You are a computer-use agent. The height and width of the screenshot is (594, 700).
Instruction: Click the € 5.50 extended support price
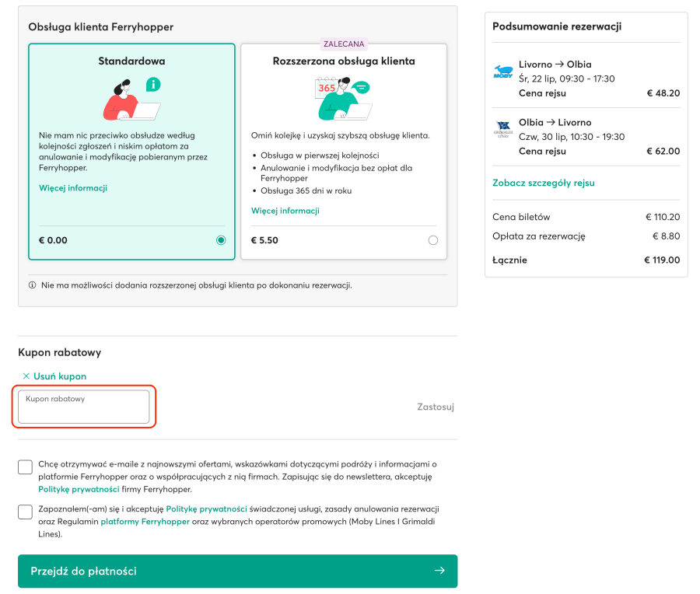264,240
